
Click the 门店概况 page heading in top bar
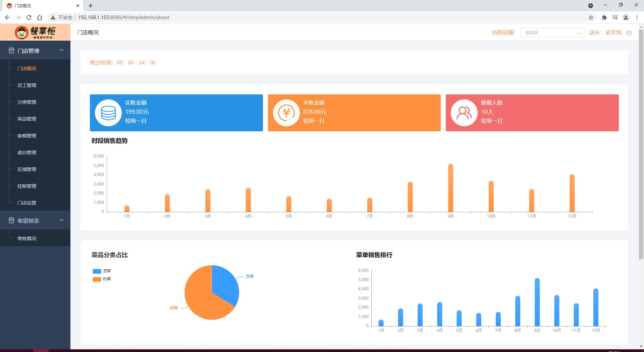(88, 33)
